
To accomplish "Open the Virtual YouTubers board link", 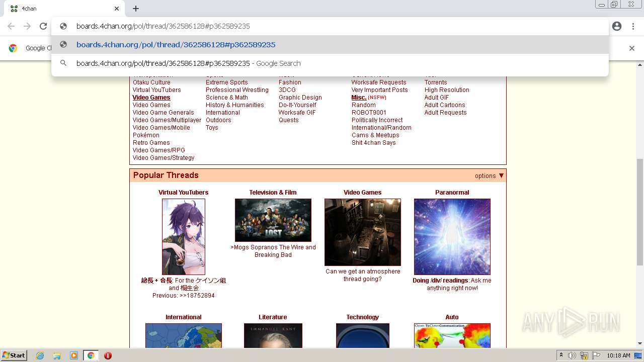I will (x=157, y=90).
